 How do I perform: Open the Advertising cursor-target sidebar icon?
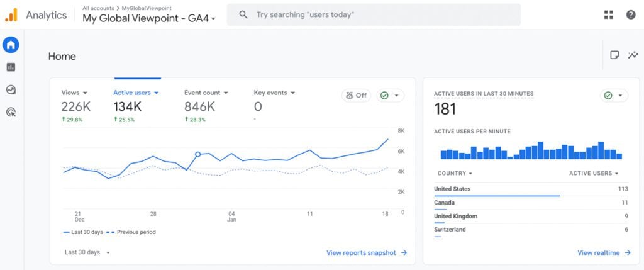11,112
